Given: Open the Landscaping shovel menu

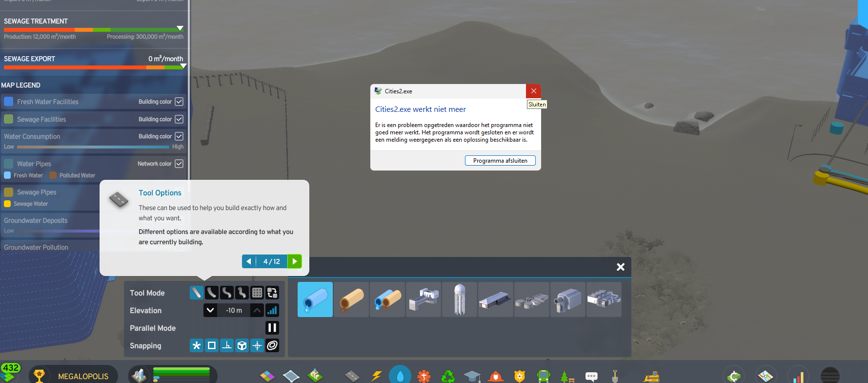Looking at the screenshot, I should point(615,376).
